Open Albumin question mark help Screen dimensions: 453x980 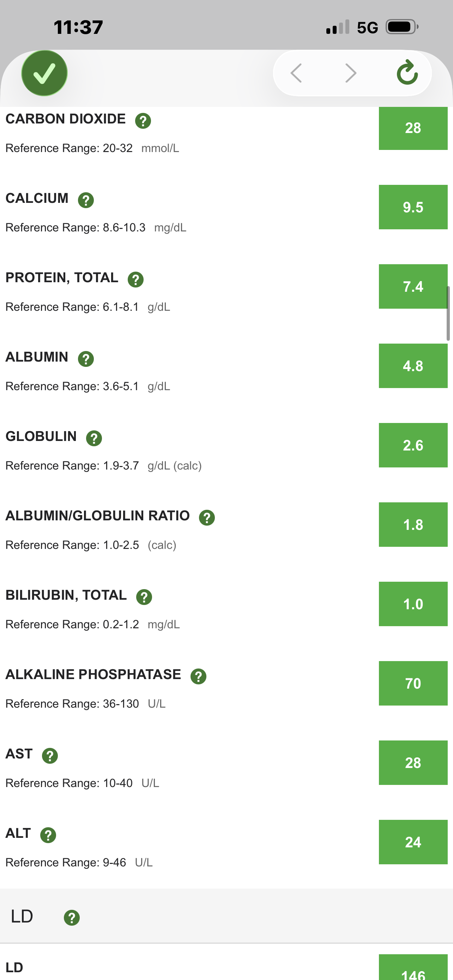click(x=86, y=359)
